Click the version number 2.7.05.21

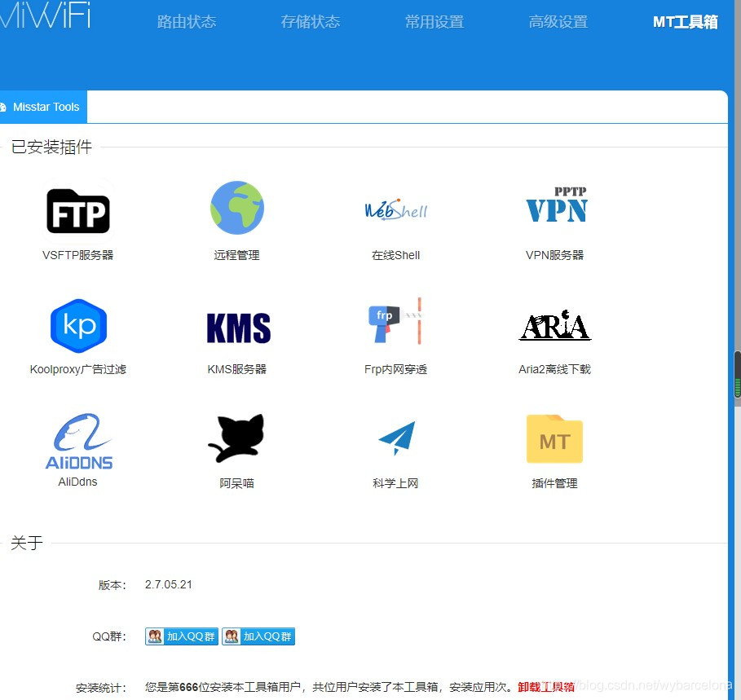(x=169, y=585)
